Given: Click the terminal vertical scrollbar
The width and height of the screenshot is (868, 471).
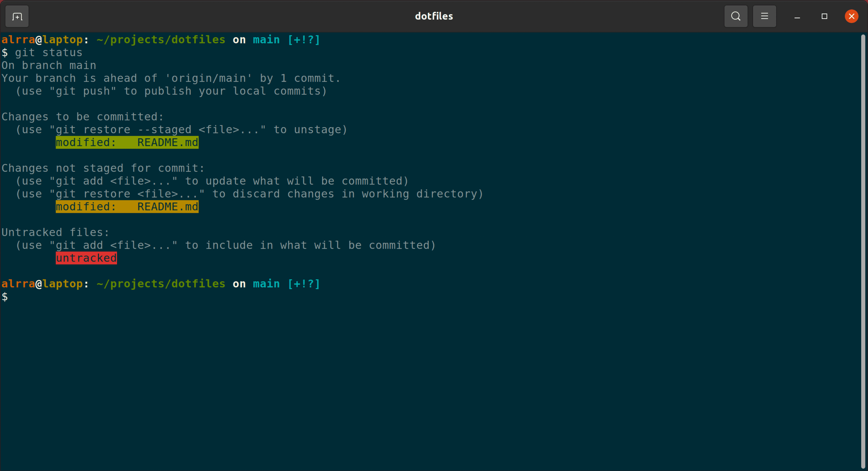Looking at the screenshot, I should pyautogui.click(x=863, y=251).
